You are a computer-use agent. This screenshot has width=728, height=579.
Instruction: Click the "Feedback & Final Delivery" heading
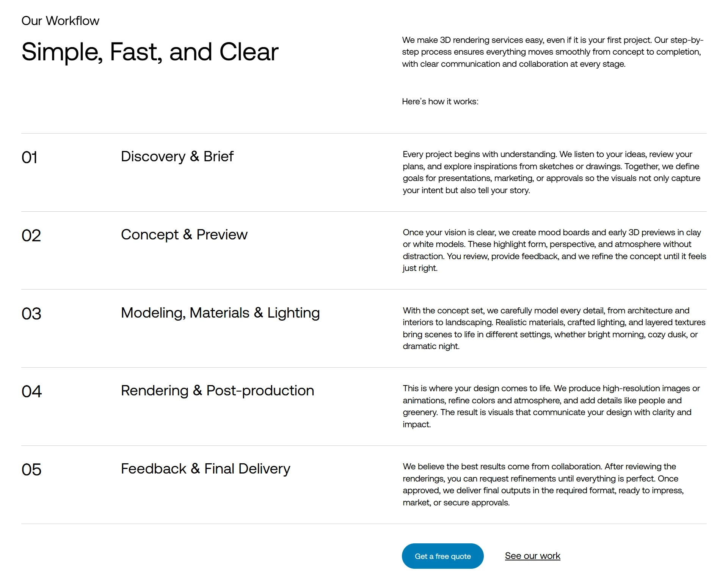206,469
